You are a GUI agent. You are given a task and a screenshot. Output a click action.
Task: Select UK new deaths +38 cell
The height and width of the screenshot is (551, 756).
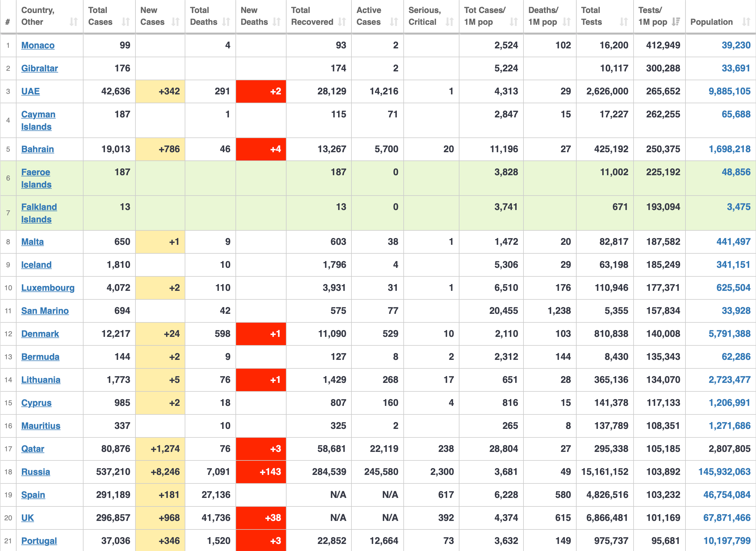coord(261,518)
